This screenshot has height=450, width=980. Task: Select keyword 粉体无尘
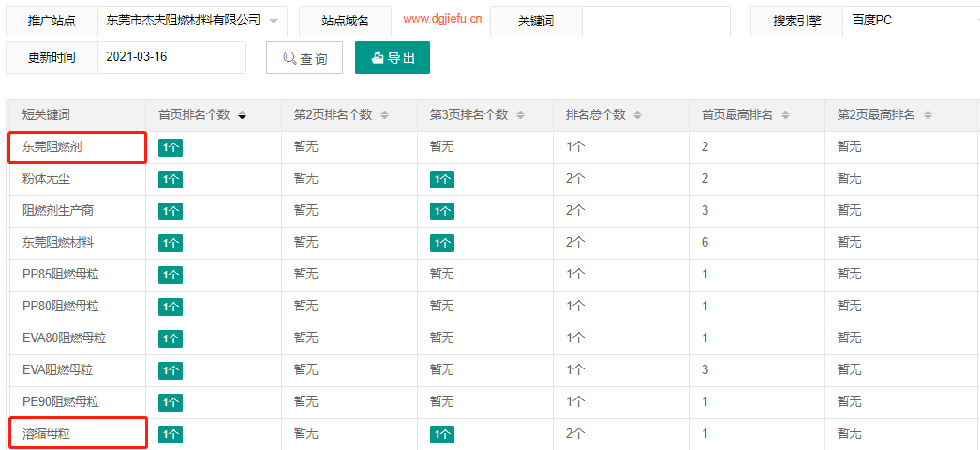[x=46, y=179]
